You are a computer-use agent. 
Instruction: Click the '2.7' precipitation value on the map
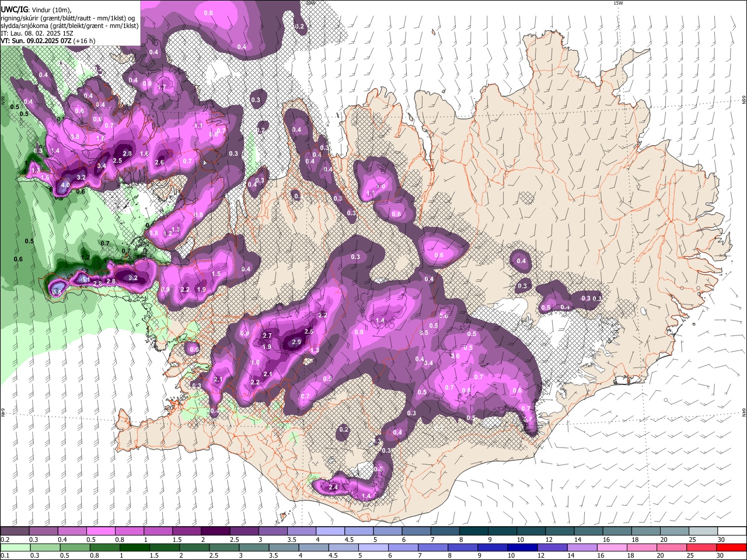click(268, 336)
